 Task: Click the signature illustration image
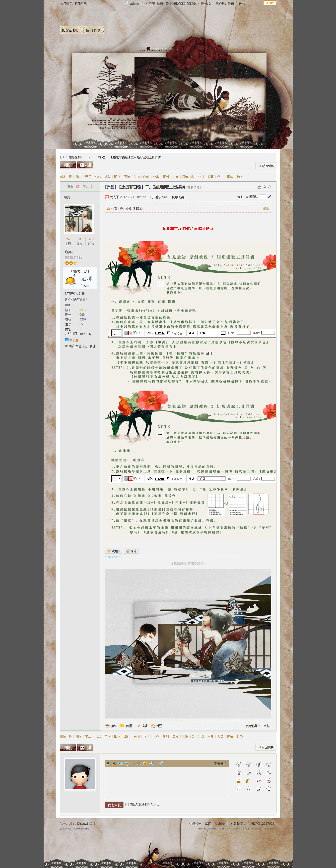[188, 644]
